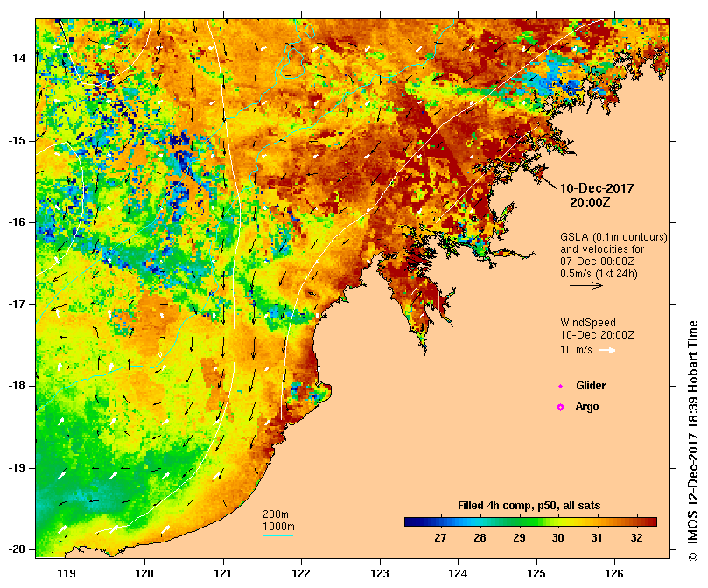Click the dark red end of the colorbar
708x588 pixels.
[x=652, y=522]
